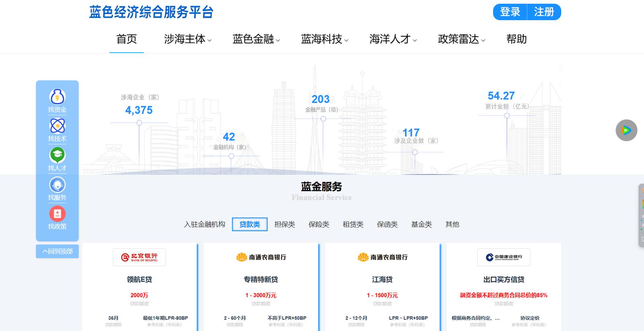This screenshot has height=331, width=644.
Task: Click the 找技术 atom icon
Action: pyautogui.click(x=57, y=126)
